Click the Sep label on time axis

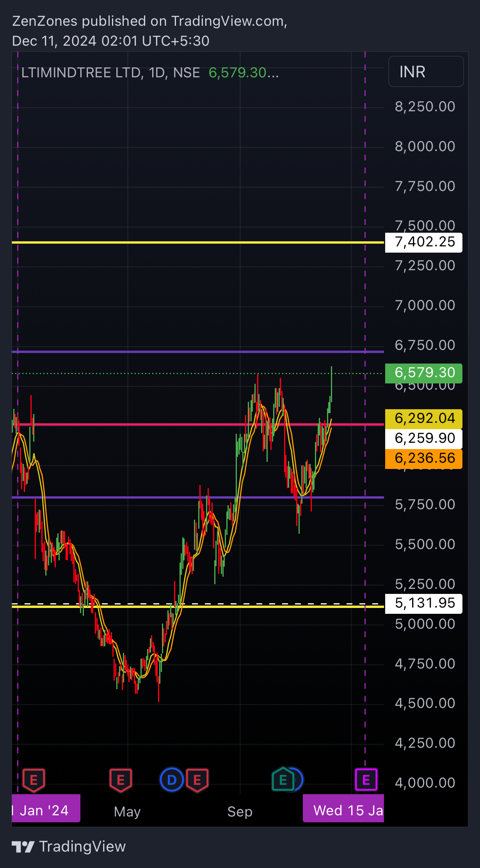pyautogui.click(x=240, y=812)
